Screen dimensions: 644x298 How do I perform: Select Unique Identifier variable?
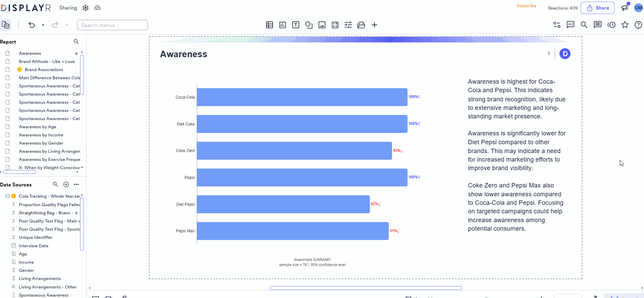(35, 237)
